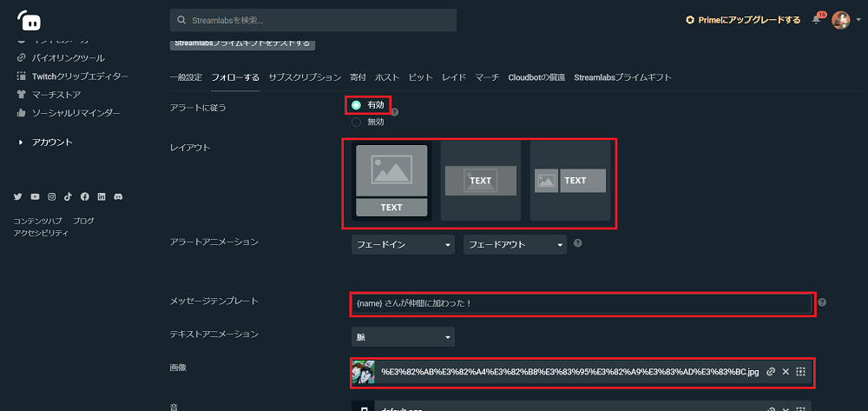Click Primeにアップグレードする link
The width and height of the screenshot is (868, 411).
(x=750, y=20)
